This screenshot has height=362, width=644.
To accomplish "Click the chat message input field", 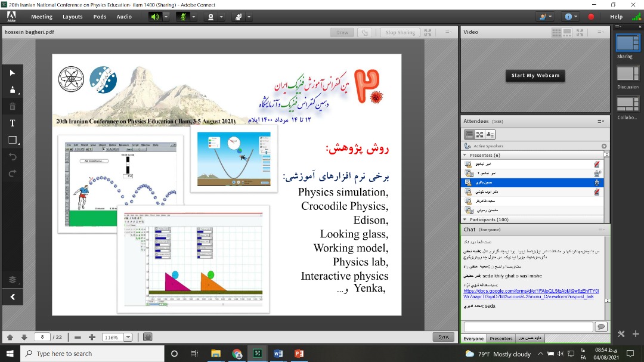I will pos(528,326).
